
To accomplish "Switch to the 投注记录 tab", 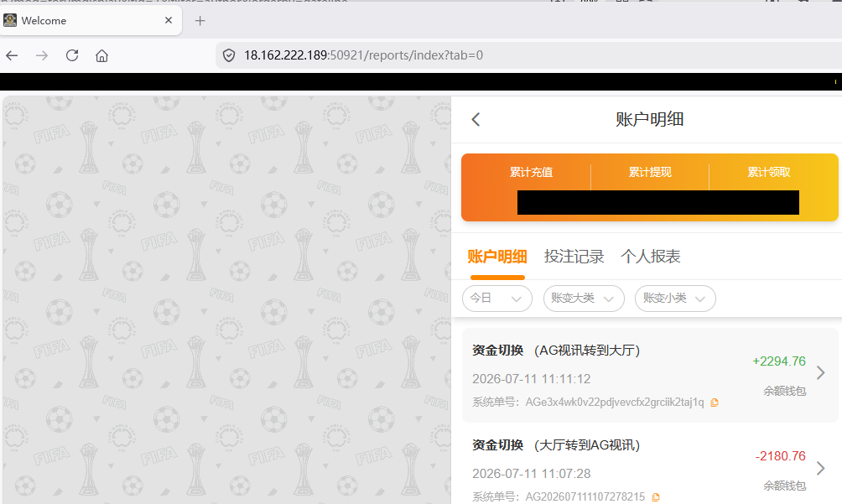I will coord(574,257).
